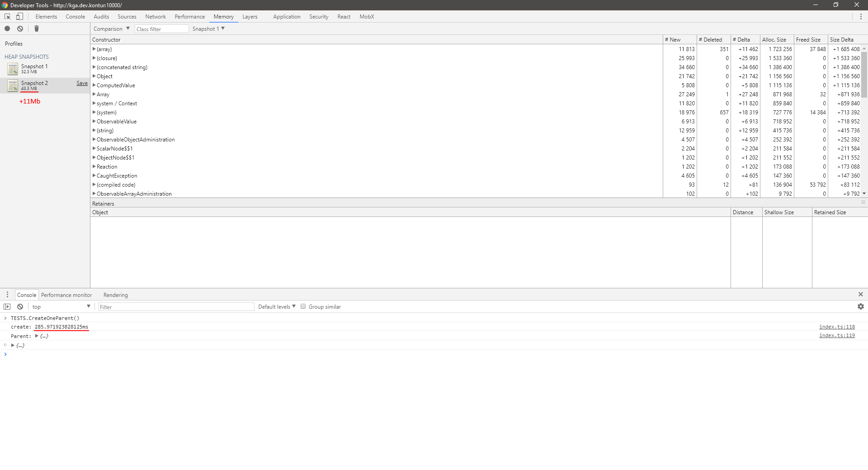The width and height of the screenshot is (868, 470).
Task: Show console sidebar icon
Action: click(x=7, y=307)
